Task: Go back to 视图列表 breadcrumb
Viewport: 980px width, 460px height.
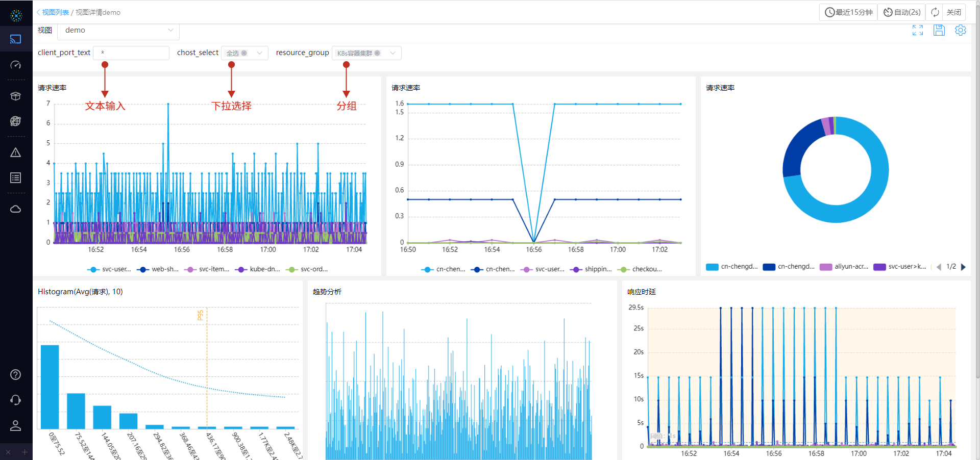Action: pyautogui.click(x=54, y=12)
